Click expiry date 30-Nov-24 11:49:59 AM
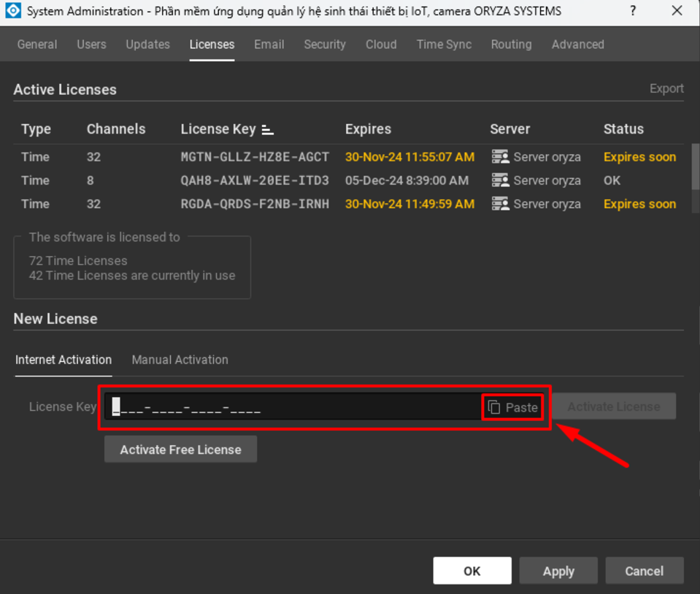 pyautogui.click(x=409, y=204)
